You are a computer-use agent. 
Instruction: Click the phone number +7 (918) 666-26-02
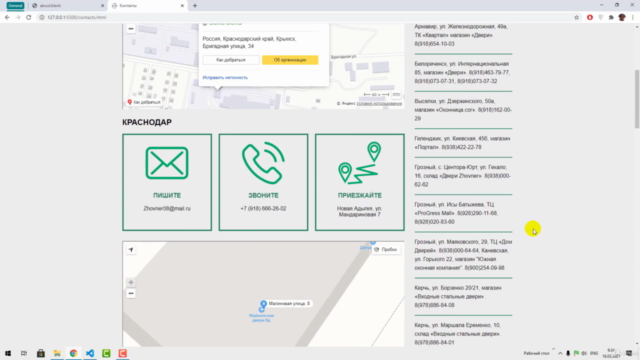click(263, 209)
